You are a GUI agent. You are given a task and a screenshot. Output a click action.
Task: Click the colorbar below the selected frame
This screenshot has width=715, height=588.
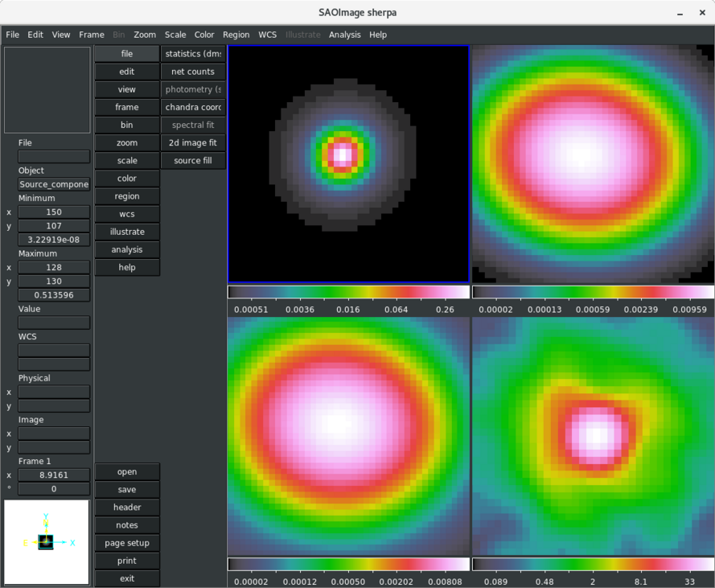pos(348,292)
